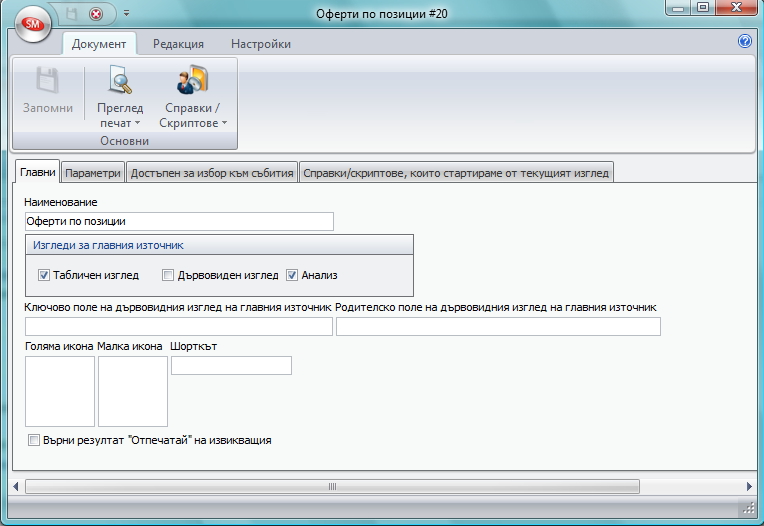Open the quick access toolbar customize arrow
The width and height of the screenshot is (764, 526).
(126, 13)
